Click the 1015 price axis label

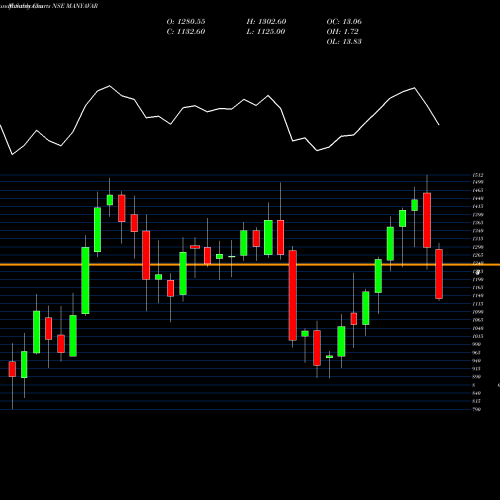tap(478, 336)
